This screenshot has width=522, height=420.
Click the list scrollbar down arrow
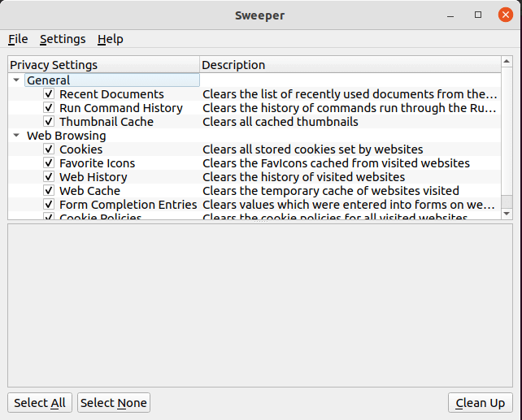click(507, 214)
